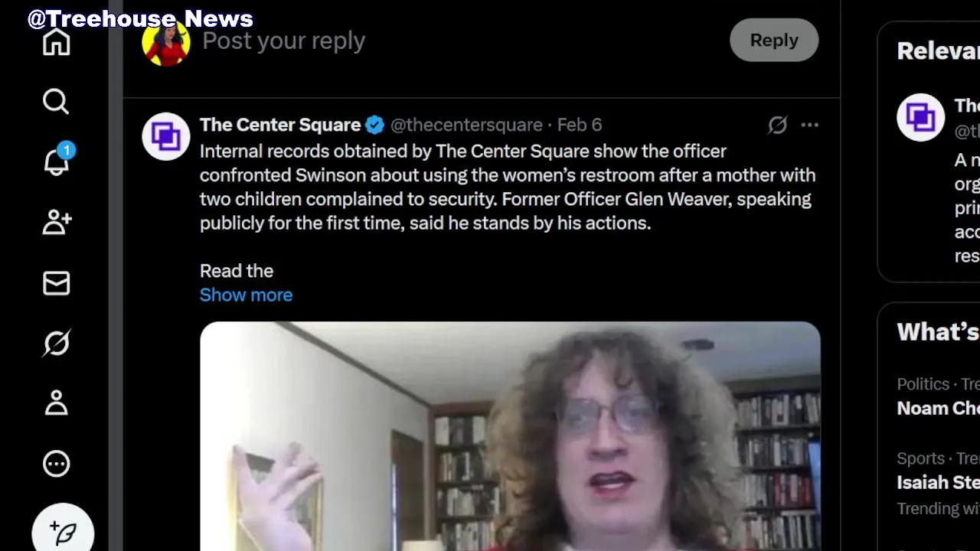Focus the Post your reply field
Image resolution: width=980 pixels, height=551 pixels.
click(459, 41)
